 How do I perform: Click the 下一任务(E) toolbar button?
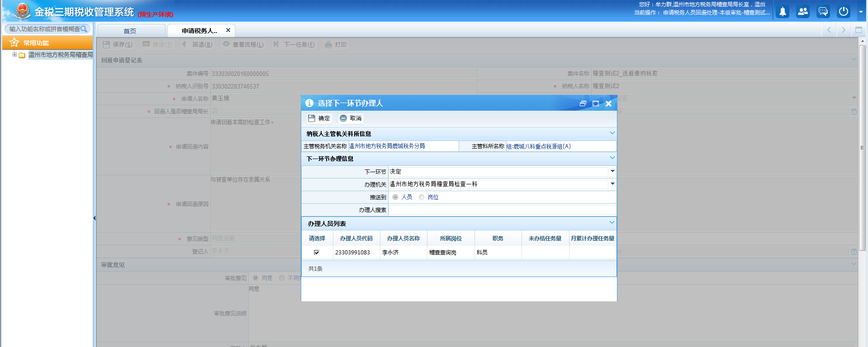[294, 45]
